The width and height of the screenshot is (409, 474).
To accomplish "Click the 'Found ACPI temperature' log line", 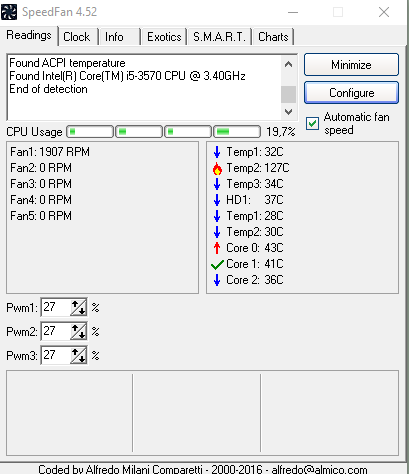I will tap(67, 63).
